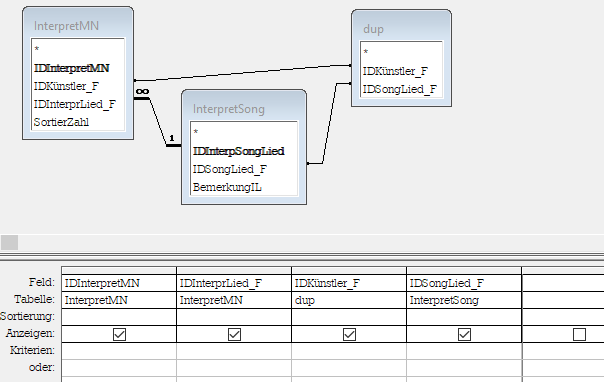Click horizontal scrollbar thumb below diagram
604x382 pixels.
pos(9,243)
